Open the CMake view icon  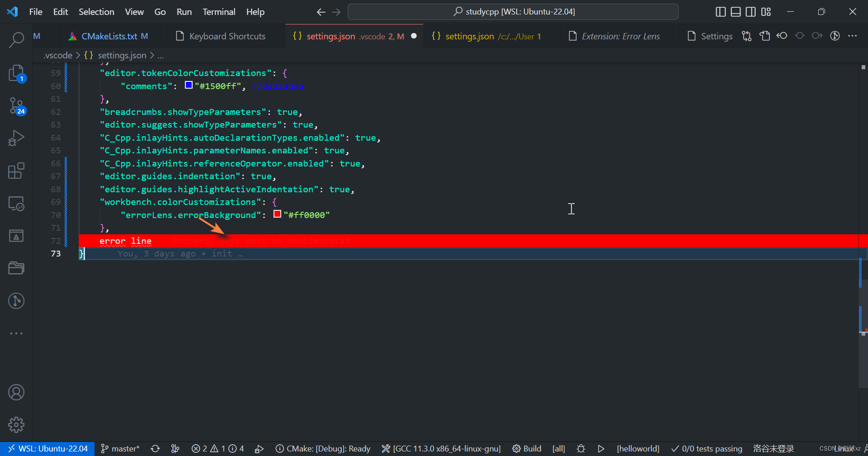click(x=16, y=236)
